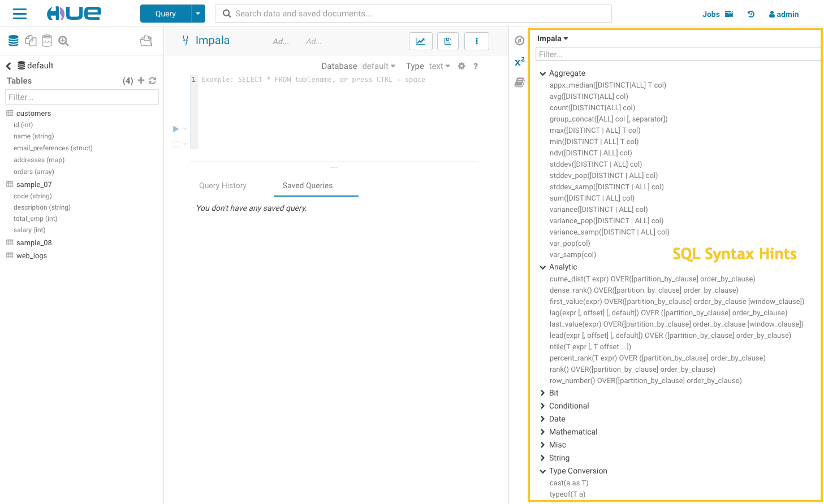Switch to the Query History tab
The height and width of the screenshot is (504, 824).
[x=223, y=185]
